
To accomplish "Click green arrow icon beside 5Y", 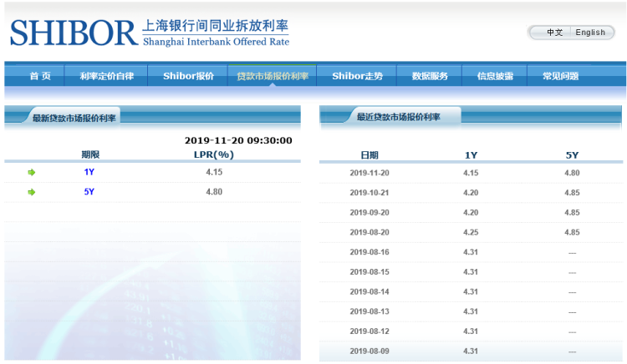I will click(x=32, y=192).
